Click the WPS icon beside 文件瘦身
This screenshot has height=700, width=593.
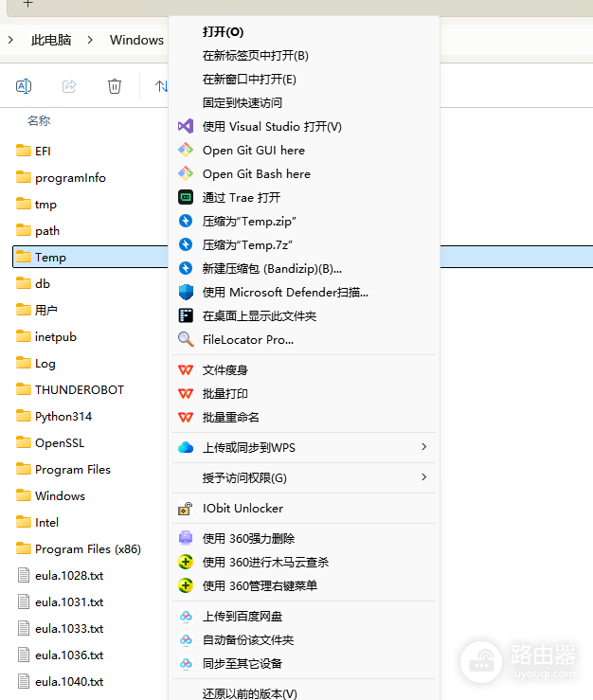tap(186, 369)
